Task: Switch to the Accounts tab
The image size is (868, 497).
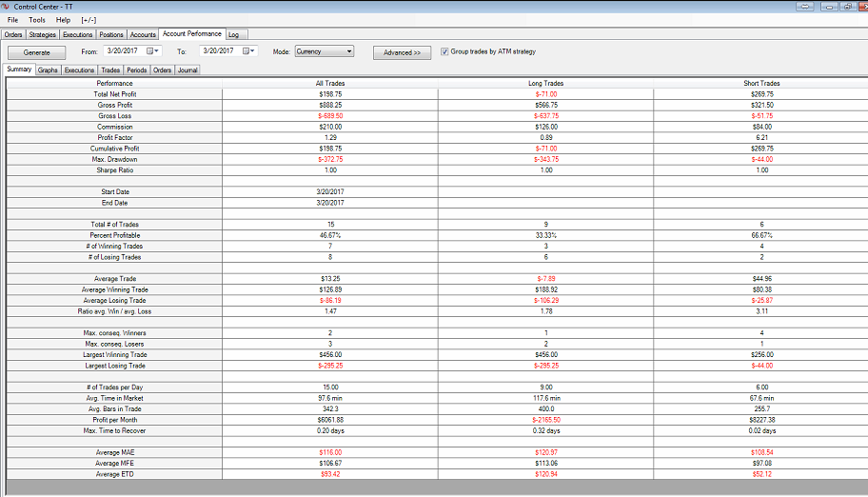Action: (x=143, y=34)
